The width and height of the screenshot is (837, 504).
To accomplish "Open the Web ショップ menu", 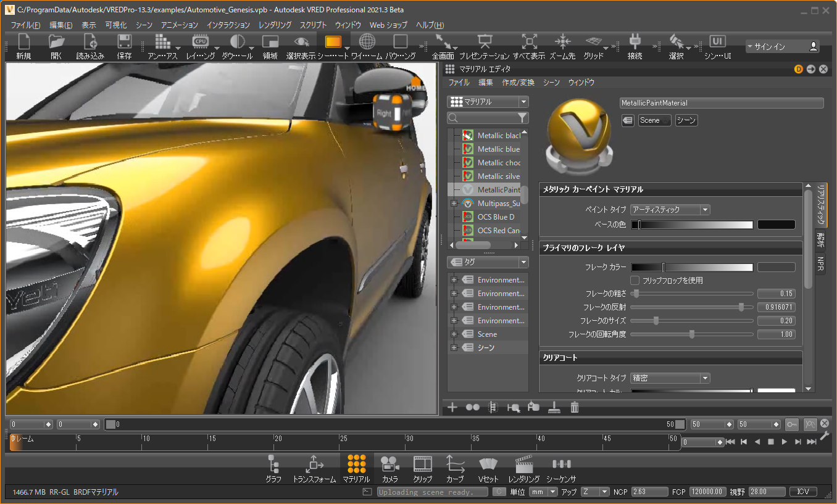I will 388,25.
